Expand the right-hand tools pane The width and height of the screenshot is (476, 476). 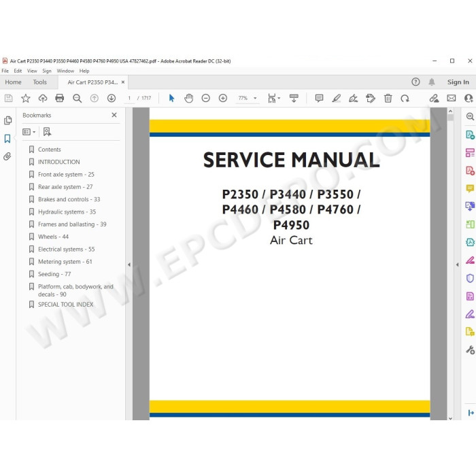point(471,413)
